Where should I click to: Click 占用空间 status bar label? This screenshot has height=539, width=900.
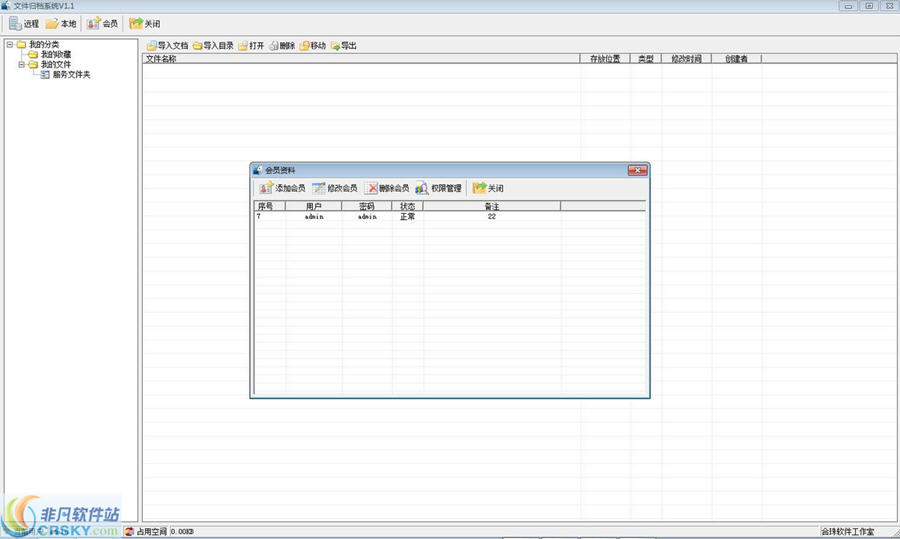point(152,532)
